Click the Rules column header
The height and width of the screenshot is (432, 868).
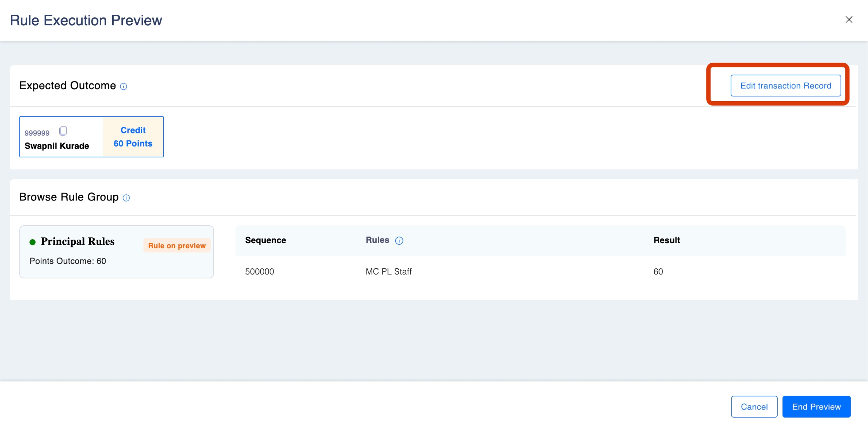tap(377, 240)
